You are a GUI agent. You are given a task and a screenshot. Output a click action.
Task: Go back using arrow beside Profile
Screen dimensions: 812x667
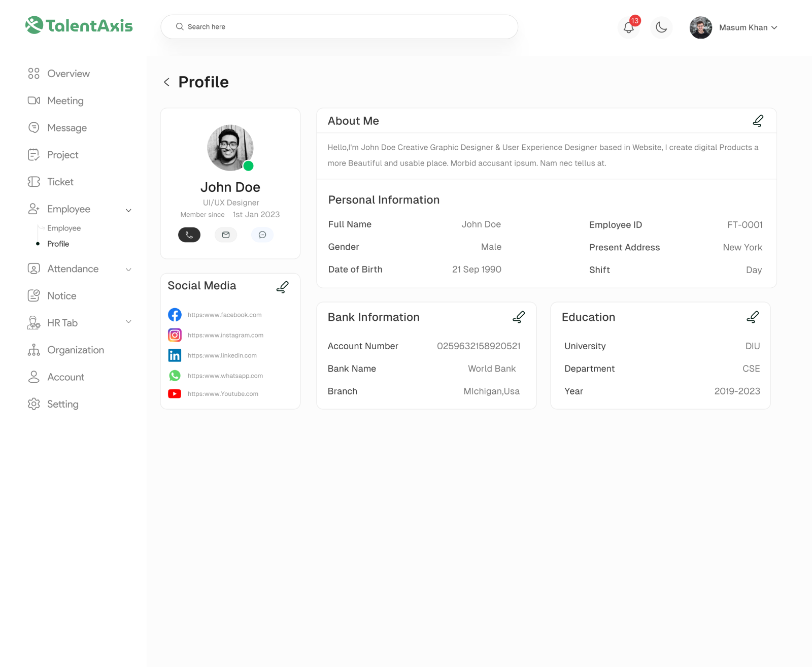coord(166,82)
